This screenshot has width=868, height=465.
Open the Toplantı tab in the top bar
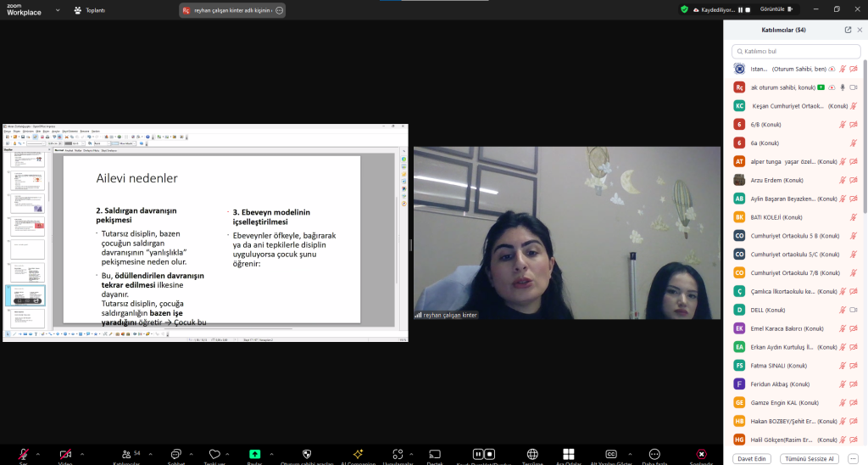(89, 11)
